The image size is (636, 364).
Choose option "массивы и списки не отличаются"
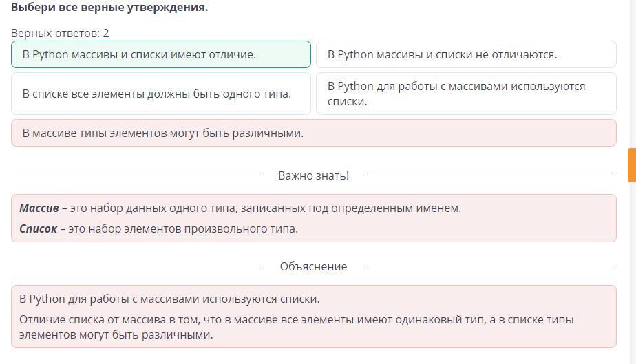pos(465,55)
